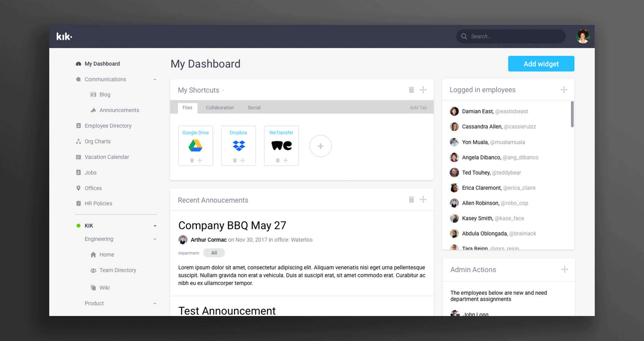
Task: Move the Dropbox shortcut
Action: pyautogui.click(x=243, y=160)
